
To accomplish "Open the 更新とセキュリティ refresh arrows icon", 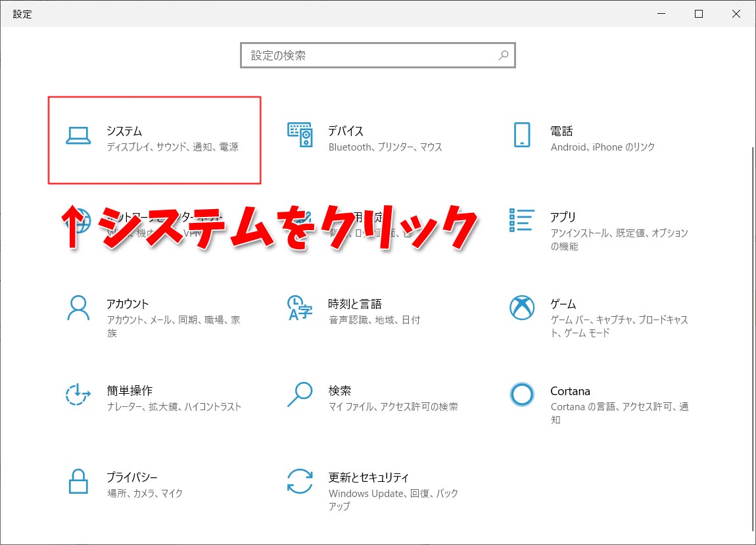I will coord(300,481).
